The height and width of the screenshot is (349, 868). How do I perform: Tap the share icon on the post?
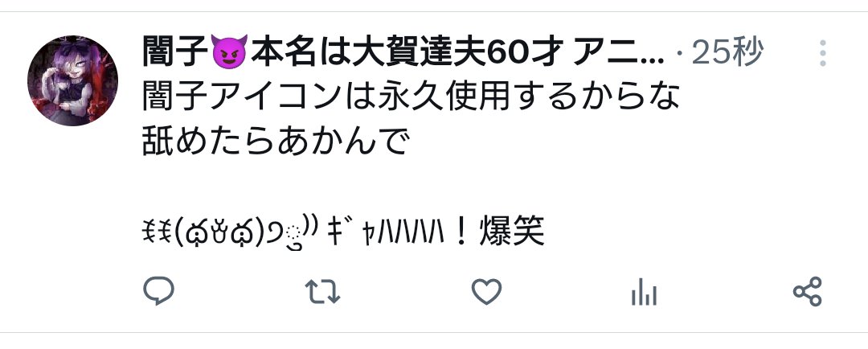(808, 291)
